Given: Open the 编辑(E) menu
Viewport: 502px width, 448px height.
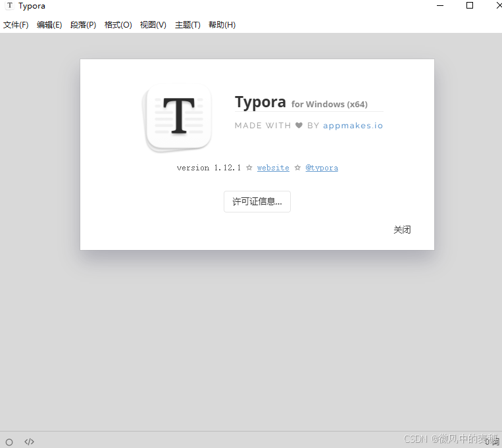Looking at the screenshot, I should pyautogui.click(x=49, y=24).
